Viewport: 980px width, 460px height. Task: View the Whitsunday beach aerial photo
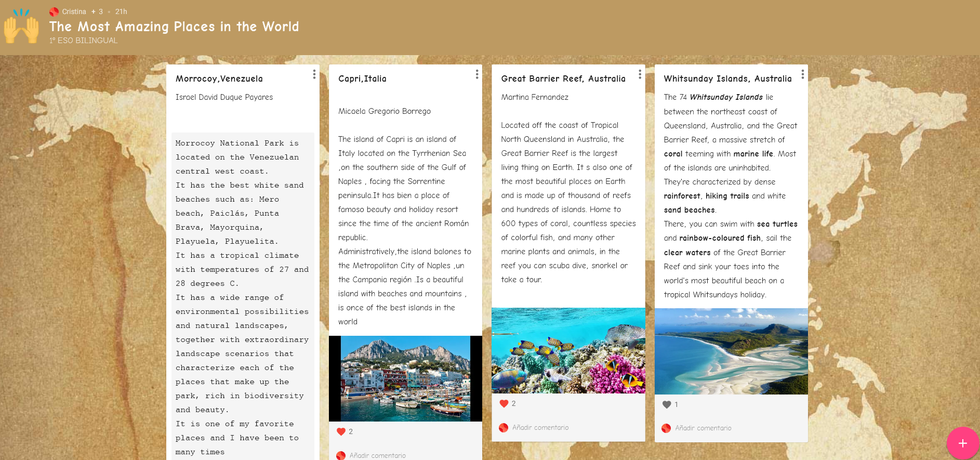pyautogui.click(x=731, y=351)
